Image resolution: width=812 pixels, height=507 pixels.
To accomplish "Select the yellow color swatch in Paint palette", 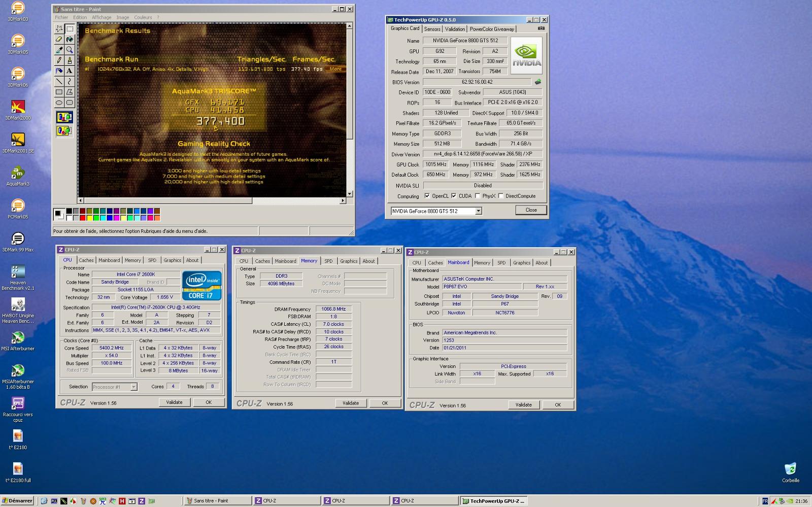I will pyautogui.click(x=89, y=218).
